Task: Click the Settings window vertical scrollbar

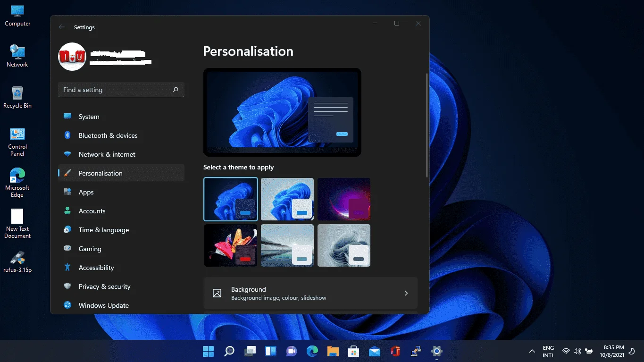Action: (x=427, y=125)
